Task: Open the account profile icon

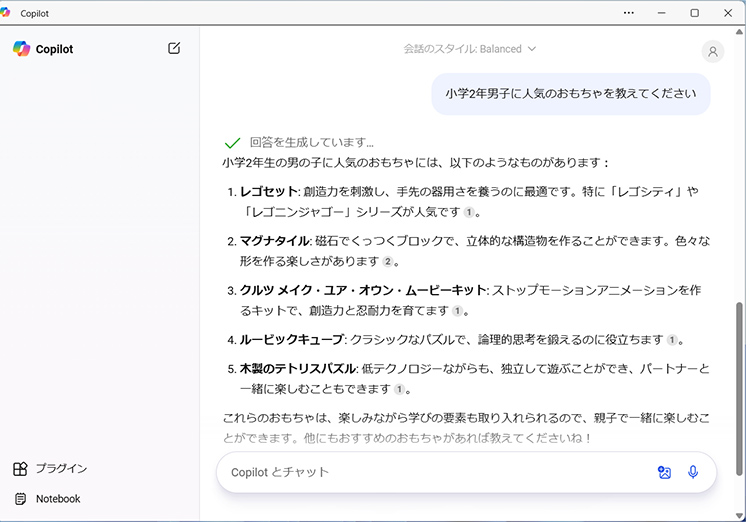Action: pos(712,52)
